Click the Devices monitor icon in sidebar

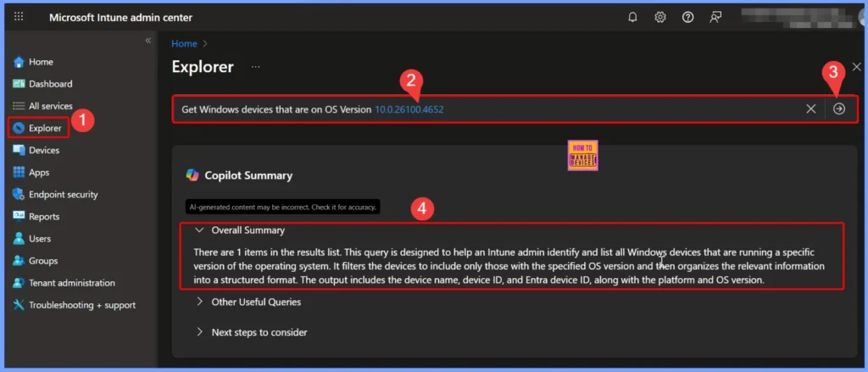coord(19,150)
